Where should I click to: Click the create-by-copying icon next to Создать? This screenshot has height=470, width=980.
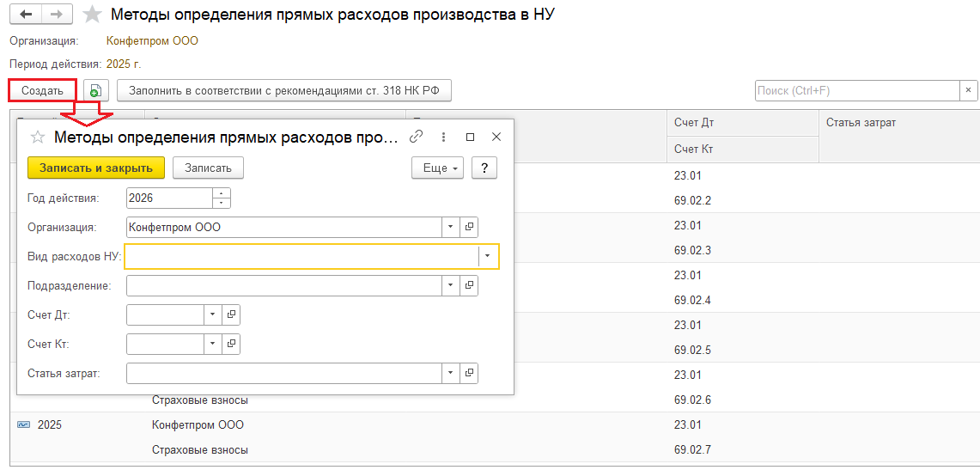[95, 91]
